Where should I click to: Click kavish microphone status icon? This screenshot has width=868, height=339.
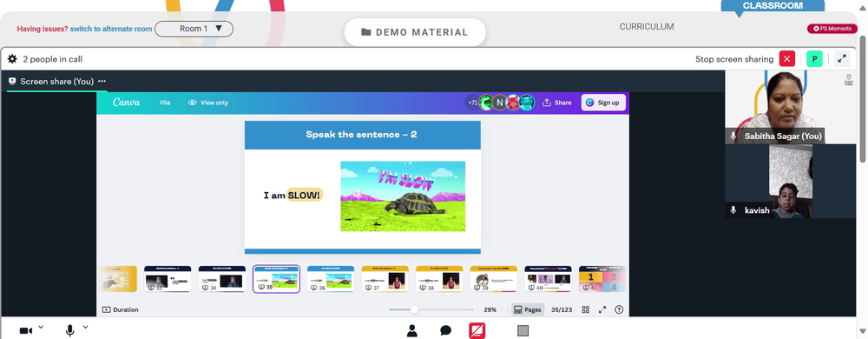[733, 210]
